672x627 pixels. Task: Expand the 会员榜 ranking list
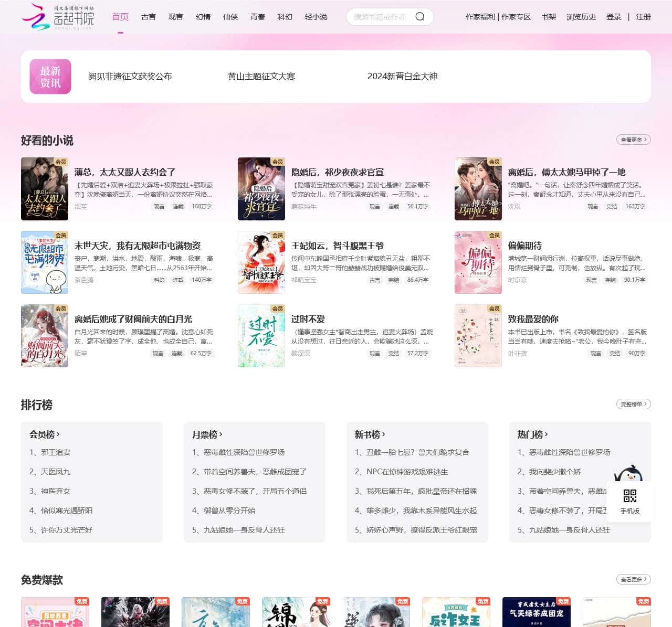point(45,434)
